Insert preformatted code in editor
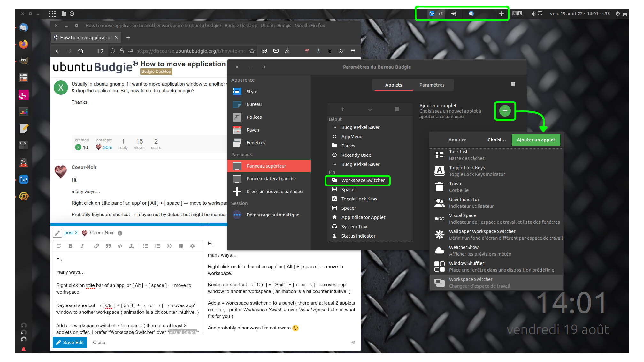Image resolution: width=644 pixels, height=362 pixels. (x=120, y=246)
